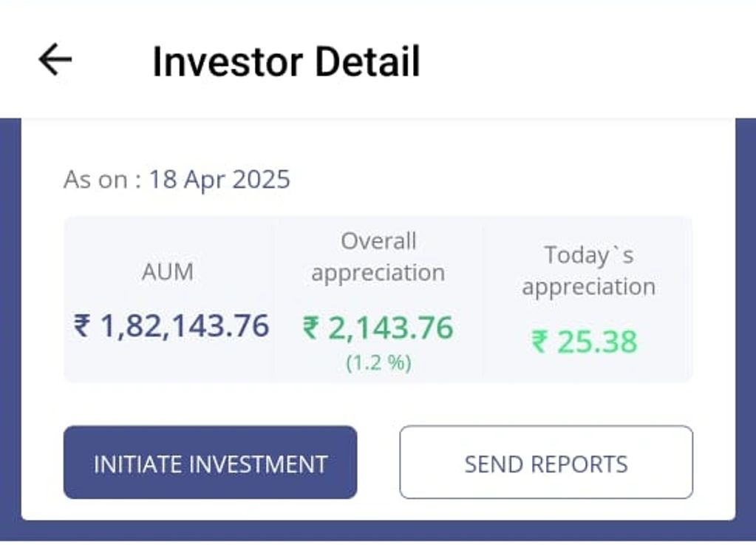The width and height of the screenshot is (756, 545).
Task: Click the Today's appreciation label
Action: tap(588, 271)
